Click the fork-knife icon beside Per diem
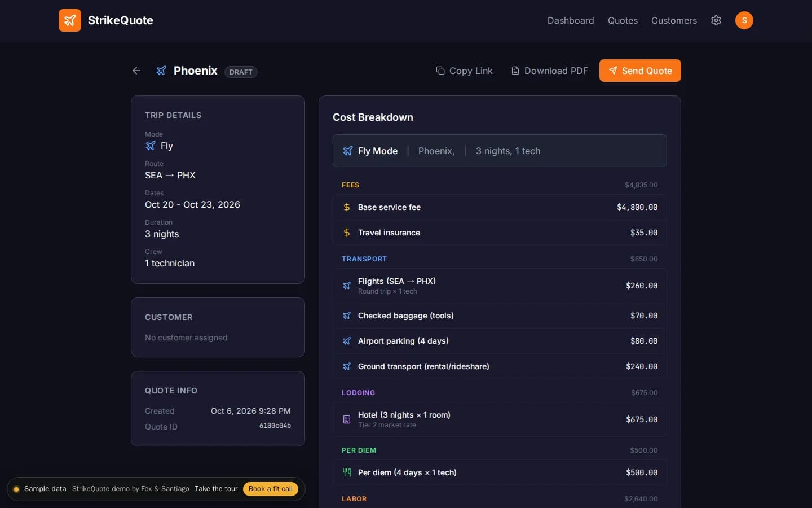Viewport: 812px width, 508px height. click(347, 472)
